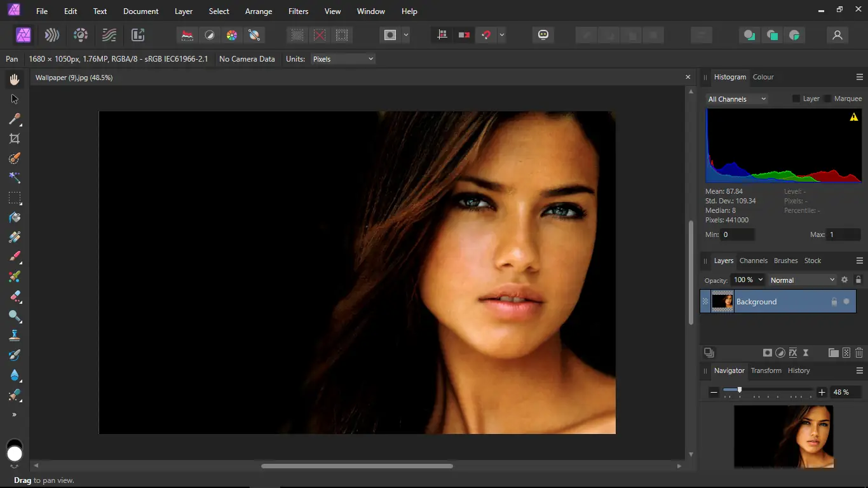This screenshot has width=868, height=488.
Task: Switch to the Channels tab
Action: pyautogui.click(x=754, y=261)
